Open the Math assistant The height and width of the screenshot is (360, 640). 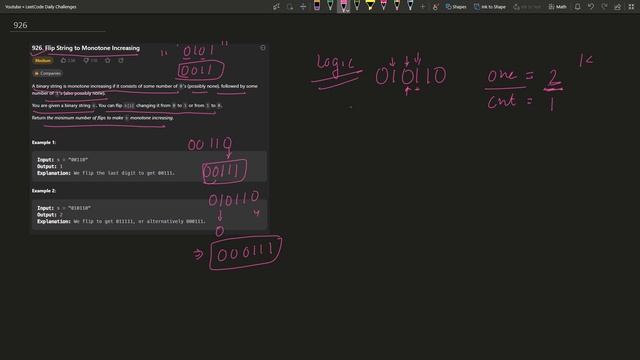pyautogui.click(x=558, y=7)
